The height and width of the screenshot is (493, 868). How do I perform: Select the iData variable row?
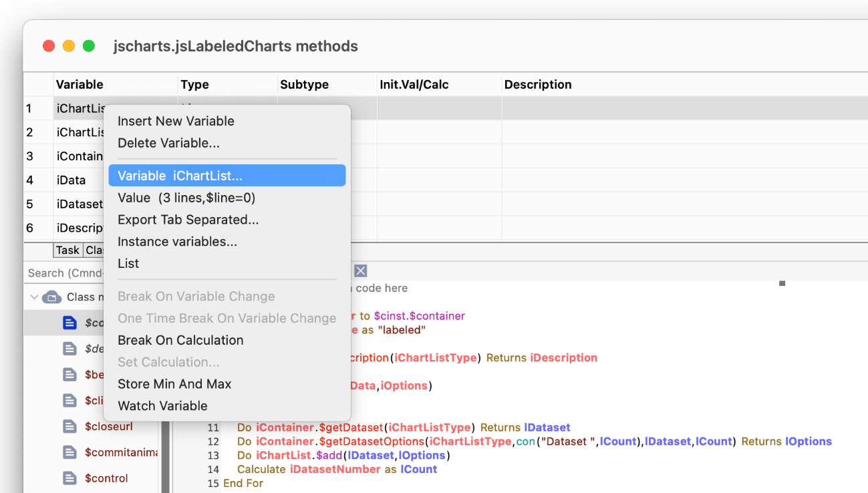tap(71, 180)
